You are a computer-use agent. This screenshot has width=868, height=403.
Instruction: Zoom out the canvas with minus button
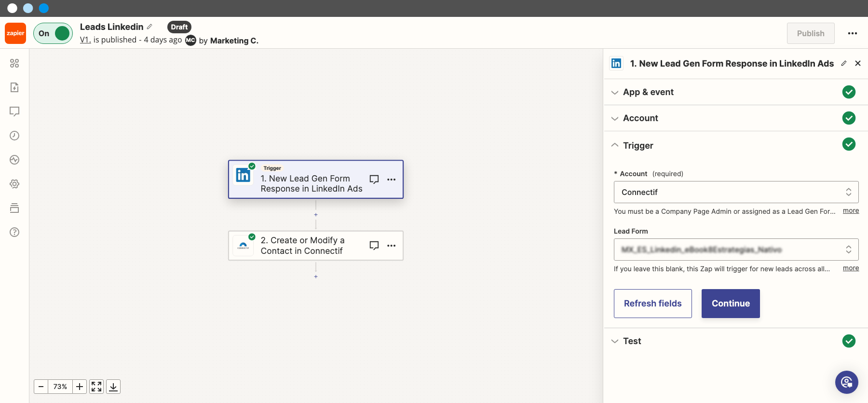41,387
